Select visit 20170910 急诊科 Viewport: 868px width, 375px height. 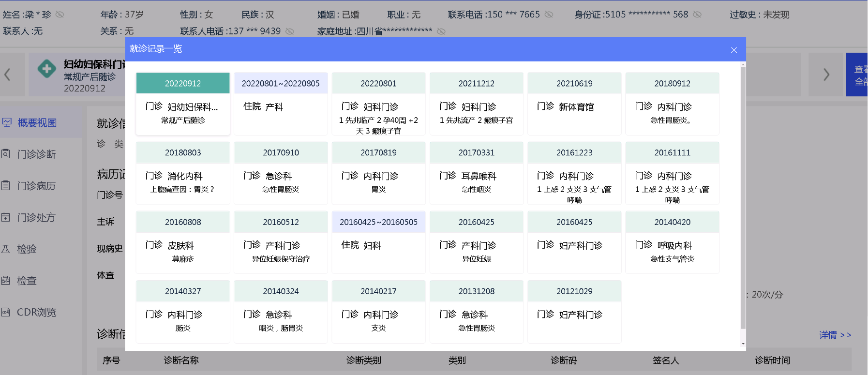[281, 173]
